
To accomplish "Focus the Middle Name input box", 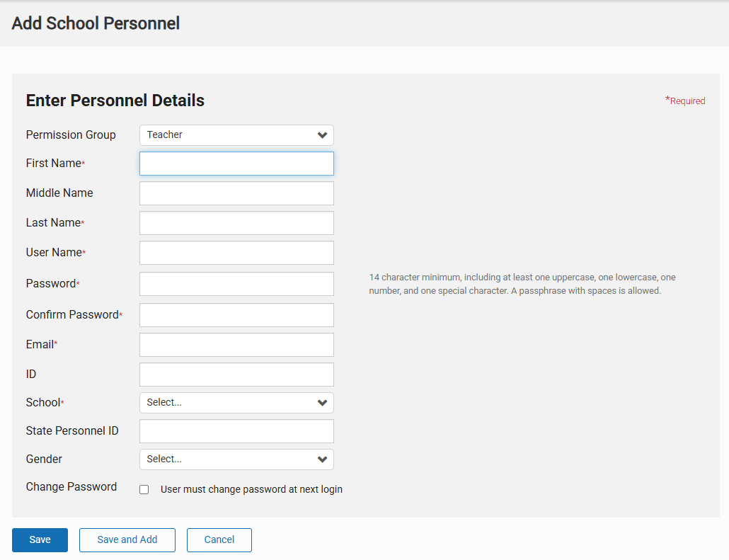I will (x=236, y=193).
